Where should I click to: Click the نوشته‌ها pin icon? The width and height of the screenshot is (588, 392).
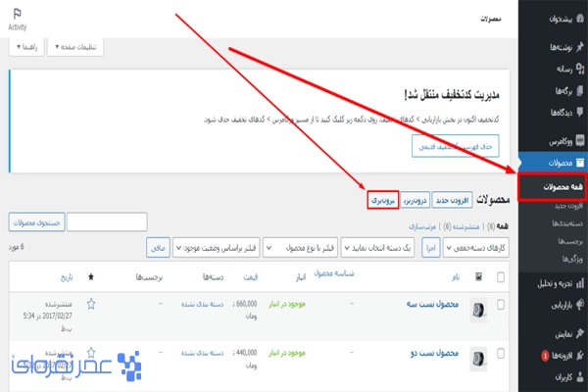580,47
